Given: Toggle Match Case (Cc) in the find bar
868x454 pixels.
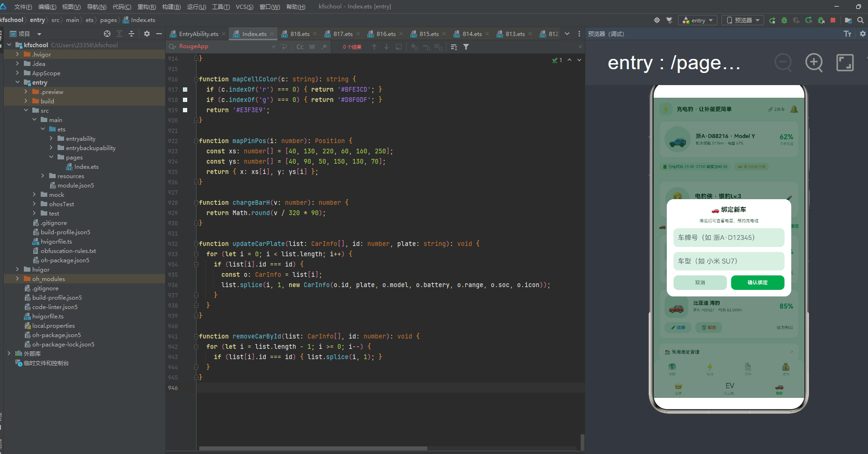Looking at the screenshot, I should [300, 47].
